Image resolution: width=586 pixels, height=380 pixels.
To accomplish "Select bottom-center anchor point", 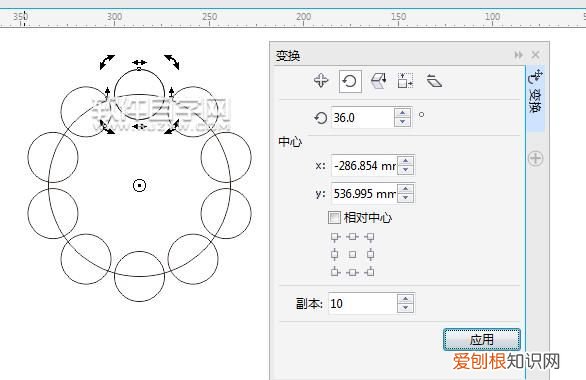I will point(352,272).
